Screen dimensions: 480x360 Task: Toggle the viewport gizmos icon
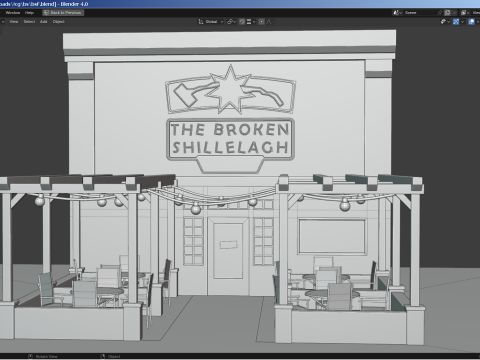pos(456,22)
